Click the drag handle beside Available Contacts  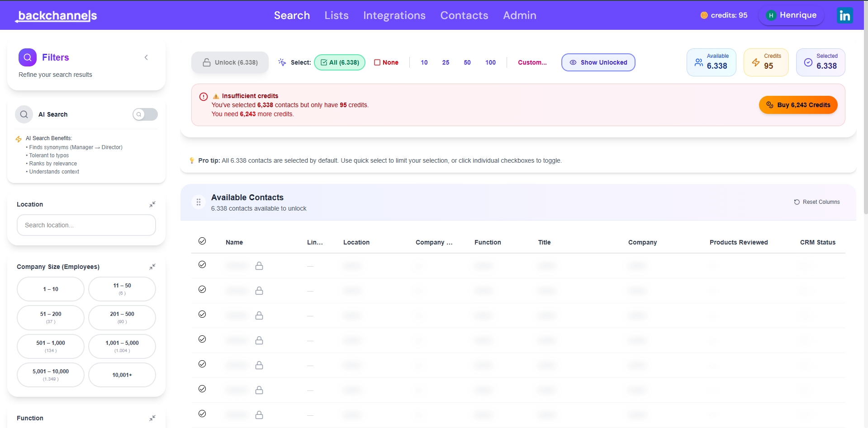199,202
